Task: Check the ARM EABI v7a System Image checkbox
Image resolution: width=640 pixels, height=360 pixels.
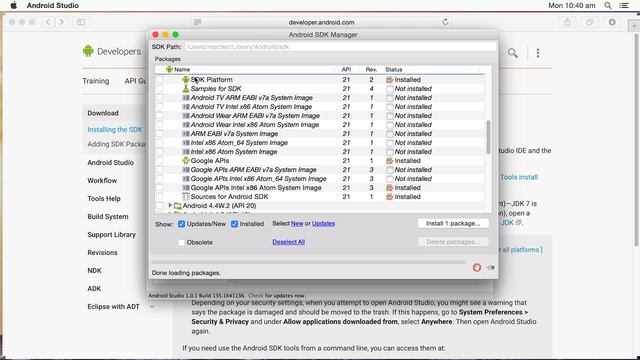Action: (x=160, y=133)
